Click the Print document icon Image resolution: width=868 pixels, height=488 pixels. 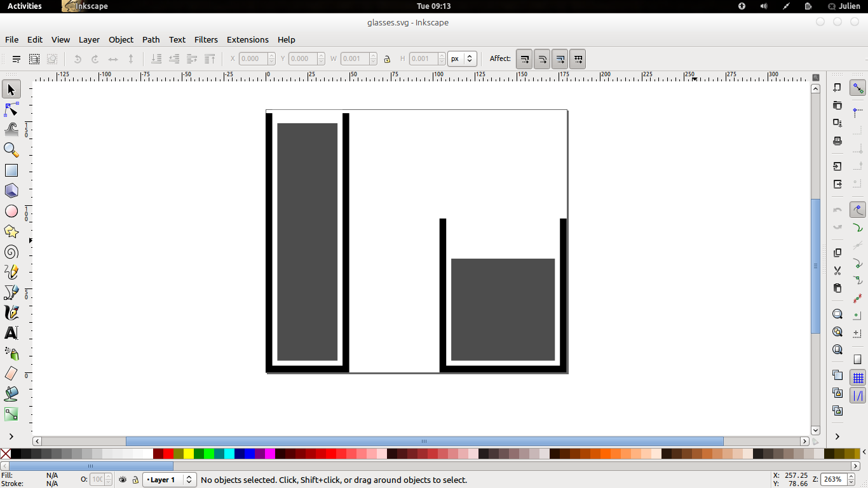click(837, 141)
